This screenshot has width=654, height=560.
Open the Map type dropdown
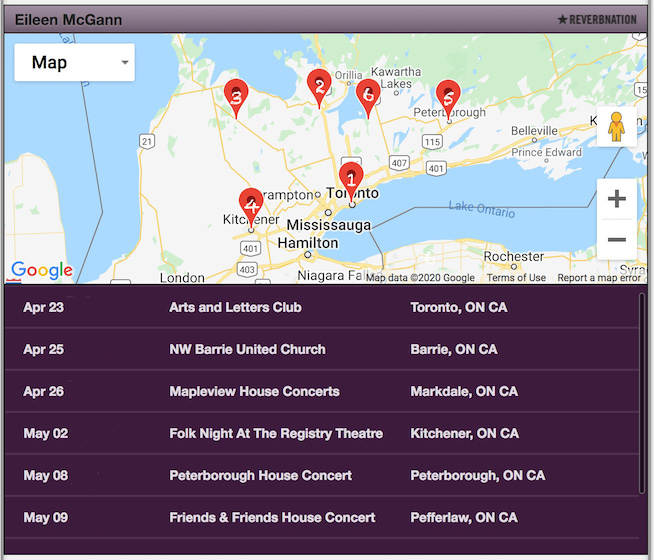(75, 63)
